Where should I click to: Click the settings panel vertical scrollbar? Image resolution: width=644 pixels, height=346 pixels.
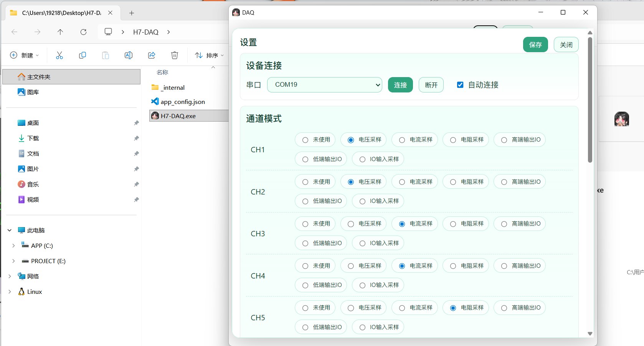[x=590, y=100]
